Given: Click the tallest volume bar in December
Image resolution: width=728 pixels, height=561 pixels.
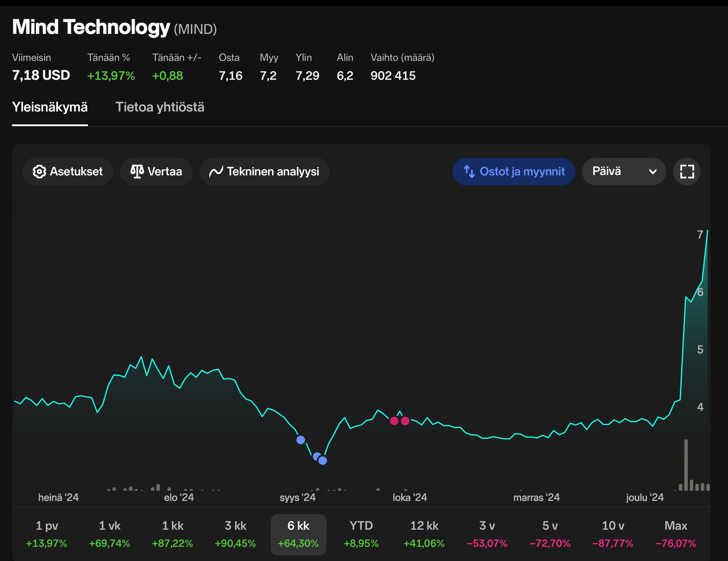Looking at the screenshot, I should [x=686, y=465].
